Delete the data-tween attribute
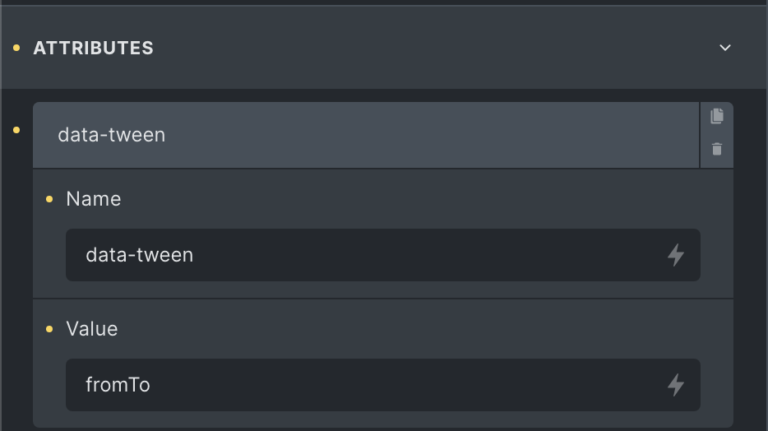 click(716, 150)
